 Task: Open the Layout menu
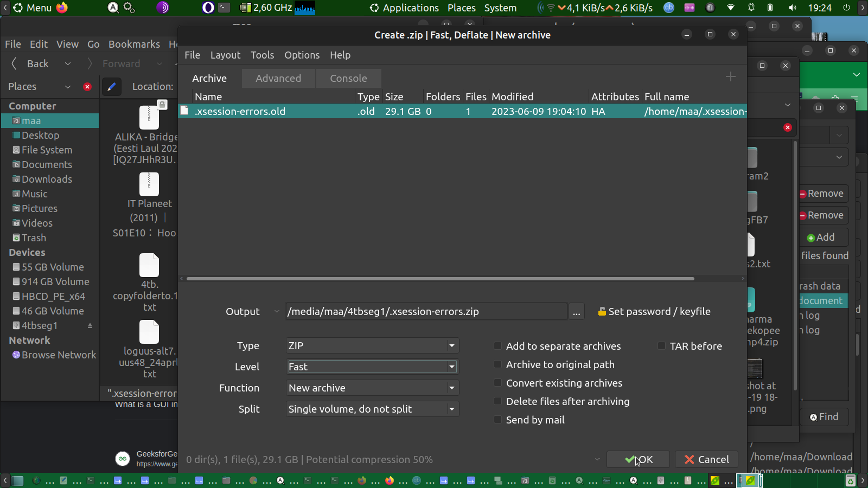click(x=225, y=55)
